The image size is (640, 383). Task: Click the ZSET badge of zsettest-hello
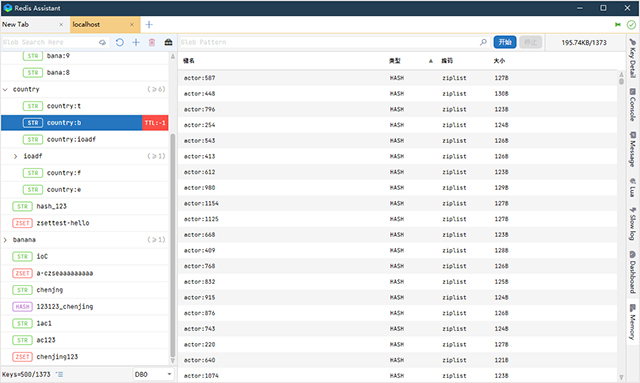[22, 223]
